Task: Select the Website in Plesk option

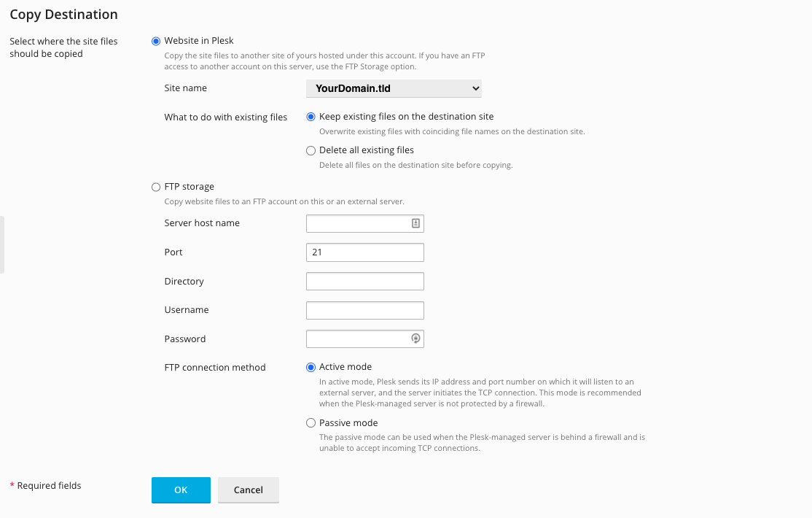Action: [155, 41]
